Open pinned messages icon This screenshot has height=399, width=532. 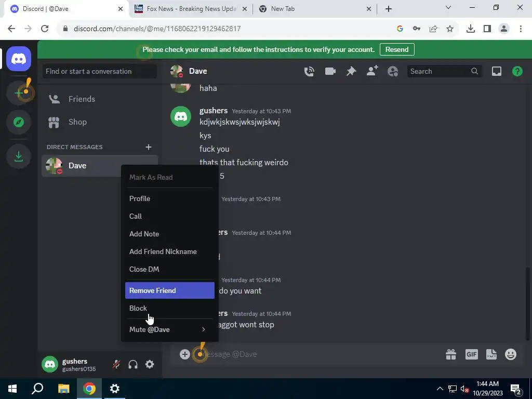point(351,71)
